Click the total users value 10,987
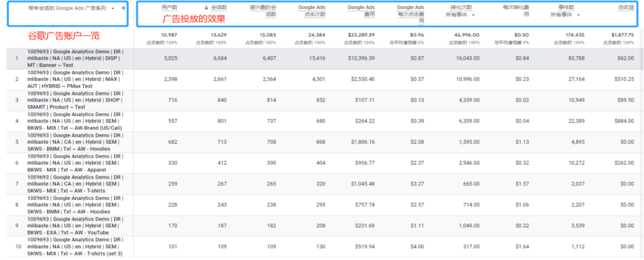This screenshot has width=644, height=260. coord(169,35)
